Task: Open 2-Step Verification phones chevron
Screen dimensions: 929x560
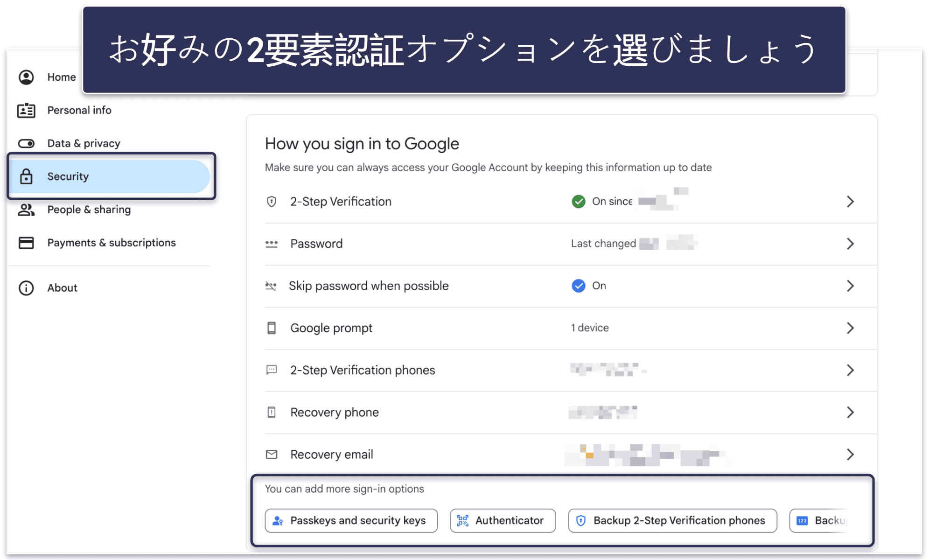Action: pos(850,370)
